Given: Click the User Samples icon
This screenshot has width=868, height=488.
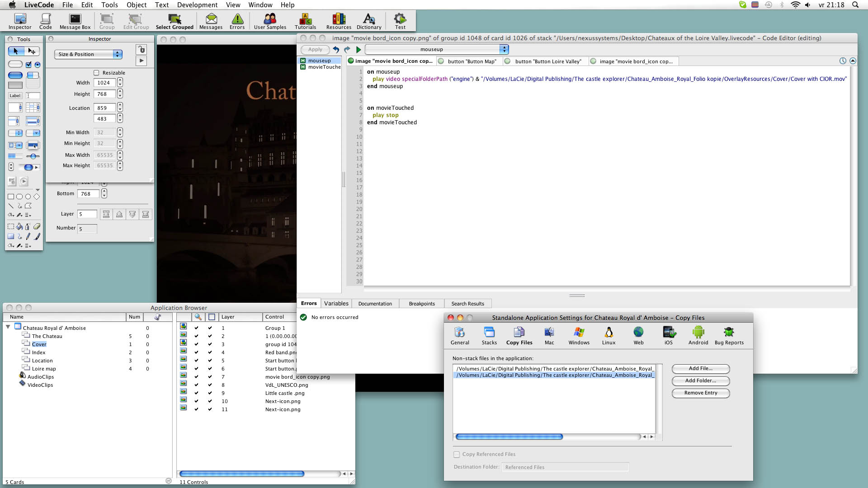Looking at the screenshot, I should click(270, 21).
